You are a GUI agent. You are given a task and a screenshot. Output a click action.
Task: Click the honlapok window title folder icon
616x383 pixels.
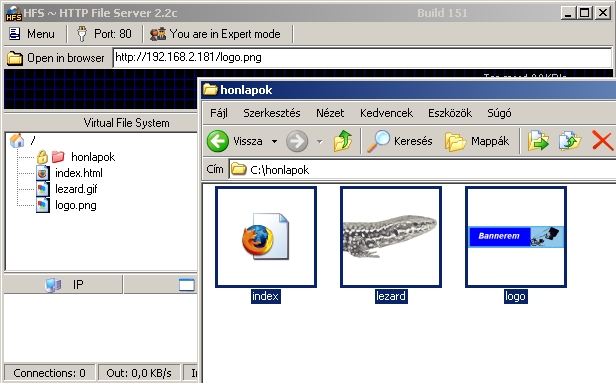click(210, 90)
